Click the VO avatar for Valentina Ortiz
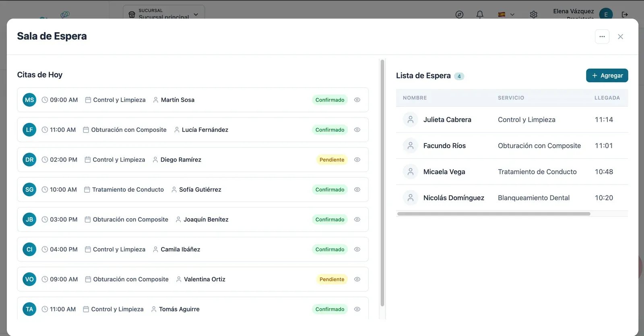This screenshot has height=336, width=644. [x=29, y=279]
